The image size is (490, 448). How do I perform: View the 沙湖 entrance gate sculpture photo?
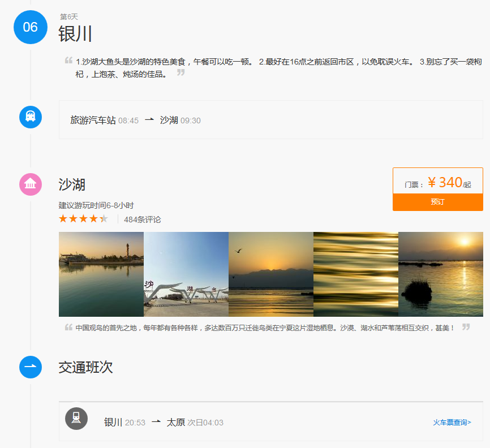point(186,274)
